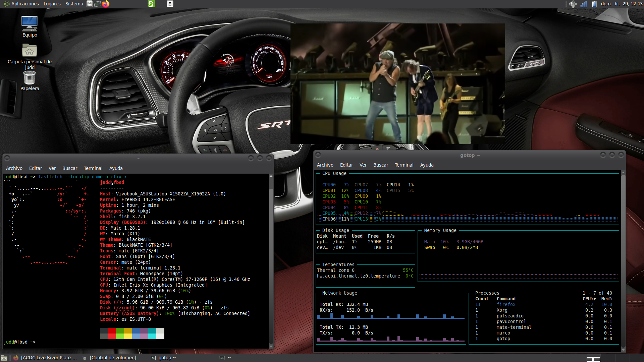The image size is (644, 362).
Task: Launch Firefox from the top panel
Action: click(x=106, y=4)
